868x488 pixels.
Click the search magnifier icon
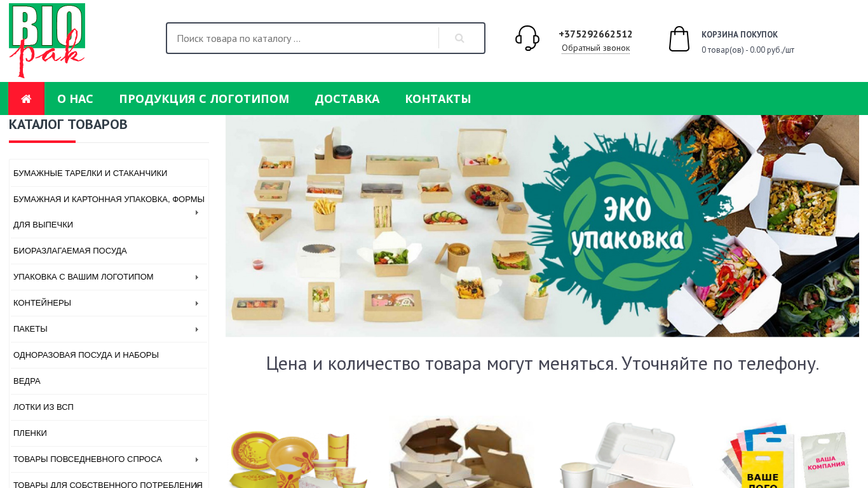[459, 38]
